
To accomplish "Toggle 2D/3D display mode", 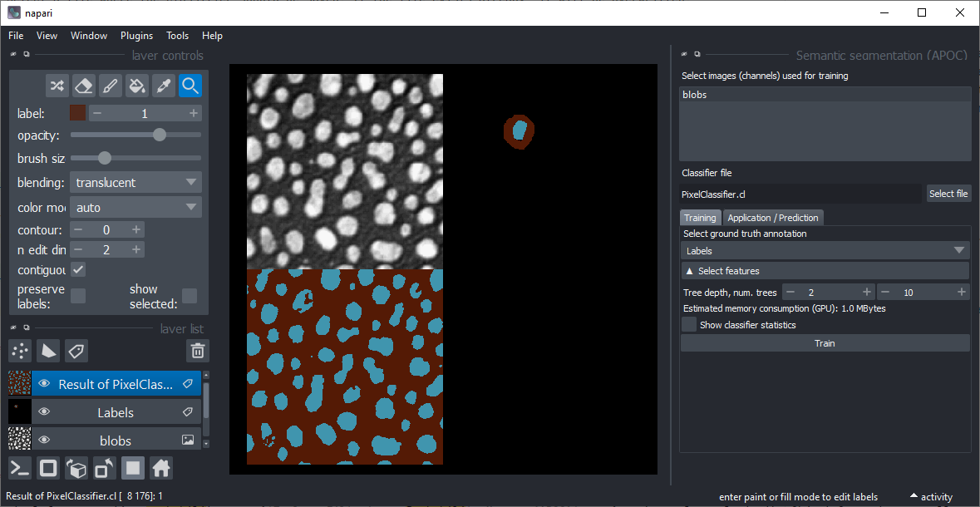I will 48,467.
